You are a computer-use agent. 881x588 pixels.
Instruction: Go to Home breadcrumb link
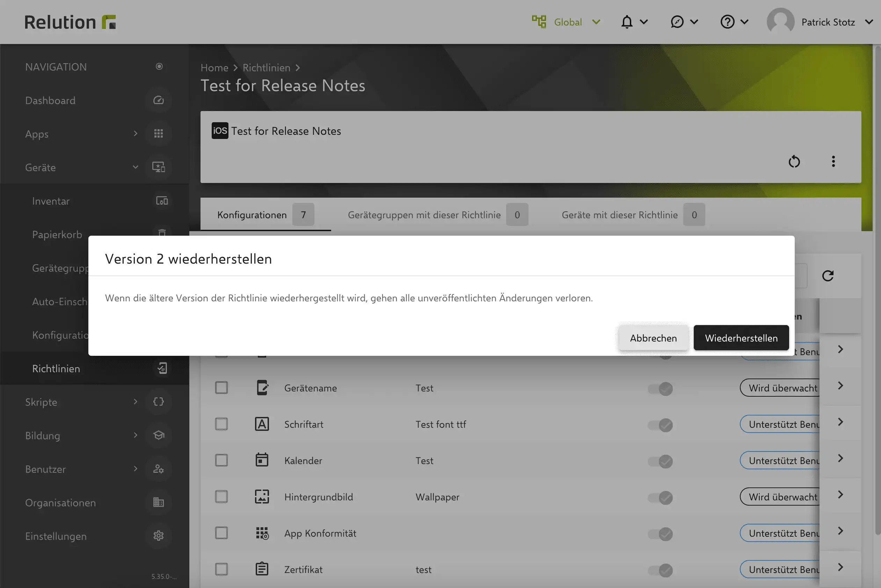[x=214, y=67]
